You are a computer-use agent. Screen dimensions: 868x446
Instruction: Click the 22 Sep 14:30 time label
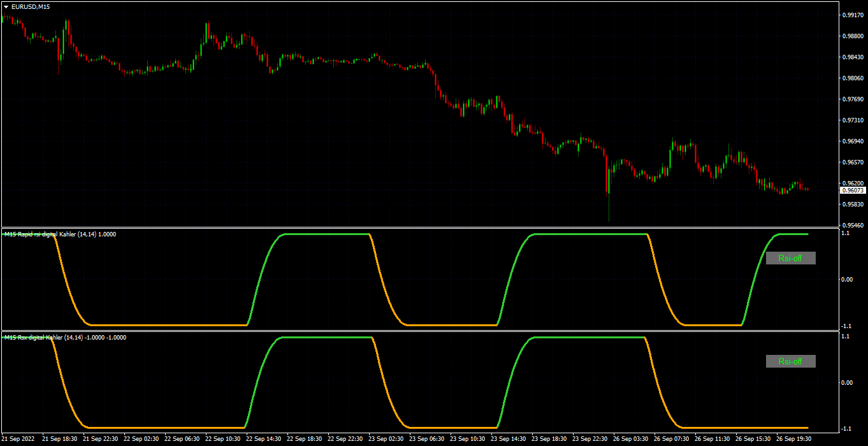[x=263, y=439]
